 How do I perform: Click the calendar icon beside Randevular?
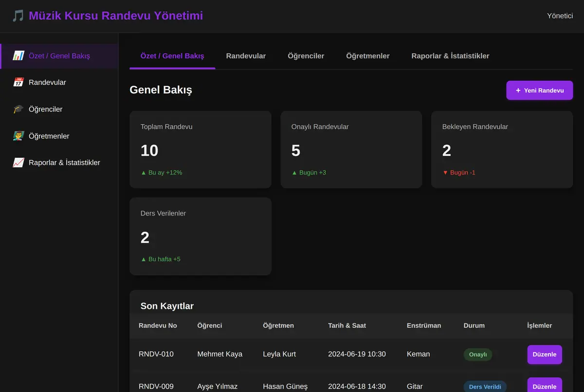(18, 83)
